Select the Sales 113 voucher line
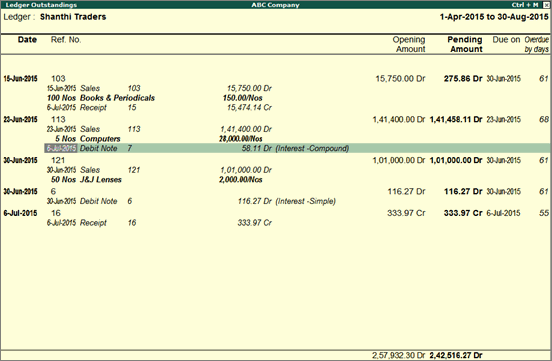Viewport: 552px width, 361px height. pyautogui.click(x=159, y=129)
